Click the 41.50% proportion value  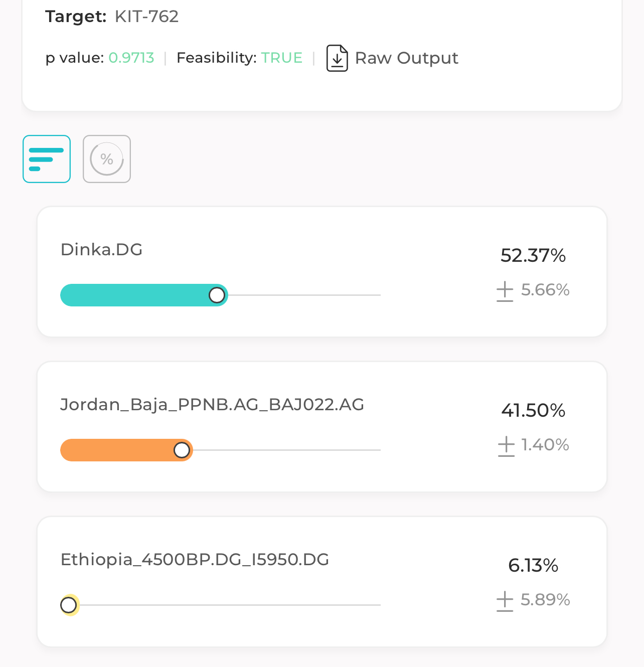click(x=533, y=410)
